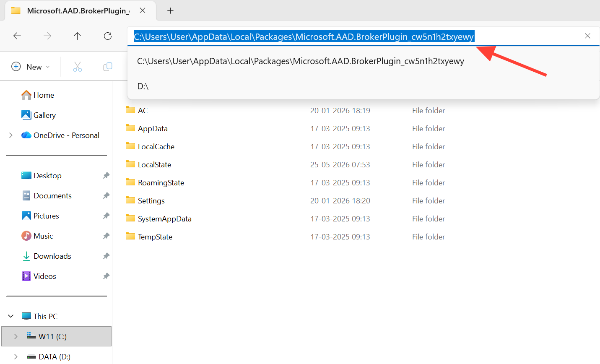
Task: Go up one folder level
Action: point(78,36)
